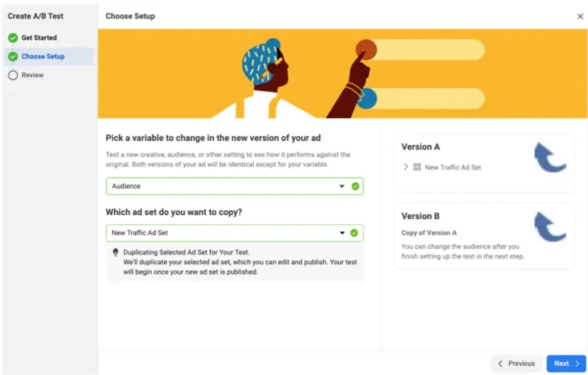Click the green validation check beside Audience field
This screenshot has height=375, width=588.
coord(356,186)
